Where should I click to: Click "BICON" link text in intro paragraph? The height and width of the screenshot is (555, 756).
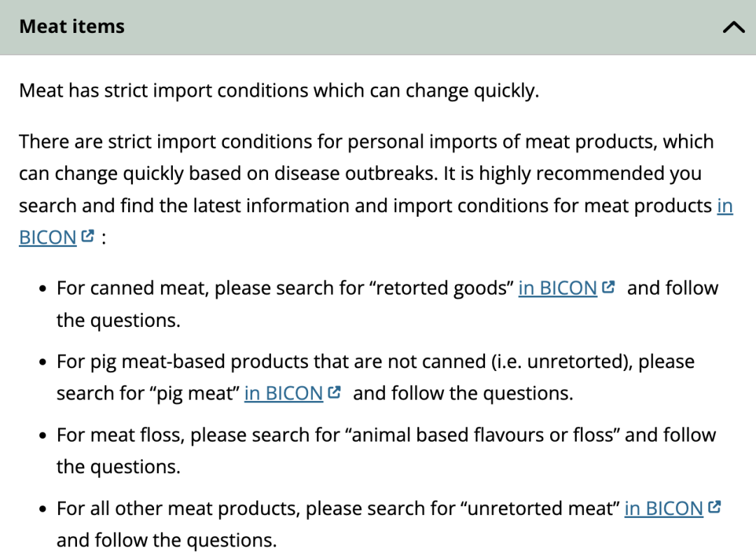48,238
